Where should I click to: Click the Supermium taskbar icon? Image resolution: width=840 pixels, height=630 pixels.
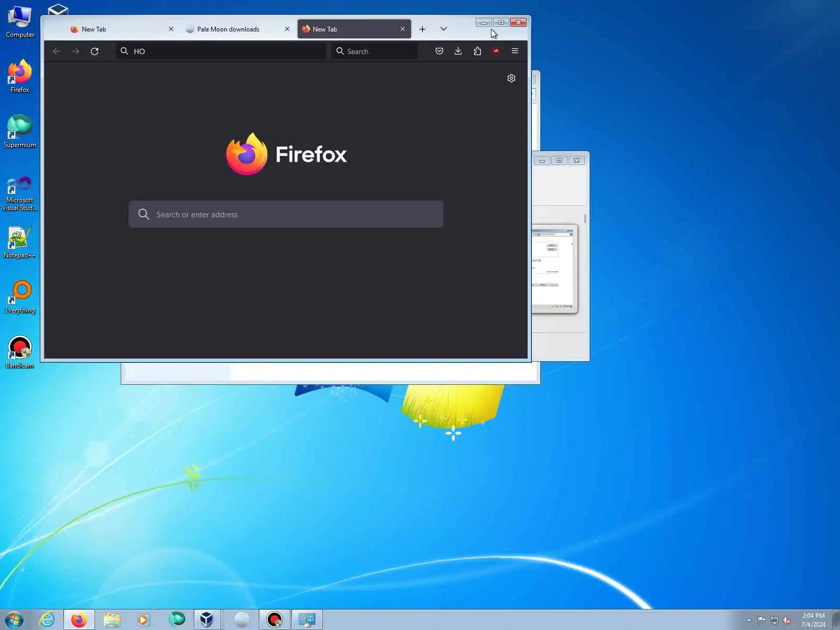coord(177,619)
